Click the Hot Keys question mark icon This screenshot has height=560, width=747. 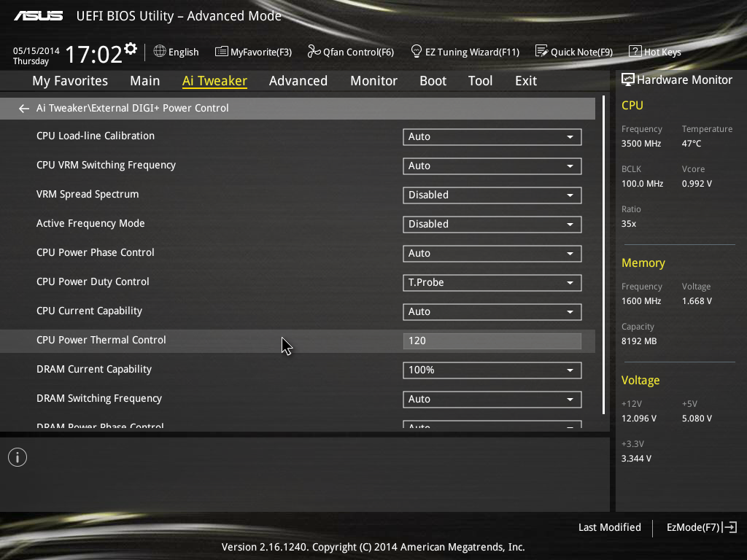point(635,51)
